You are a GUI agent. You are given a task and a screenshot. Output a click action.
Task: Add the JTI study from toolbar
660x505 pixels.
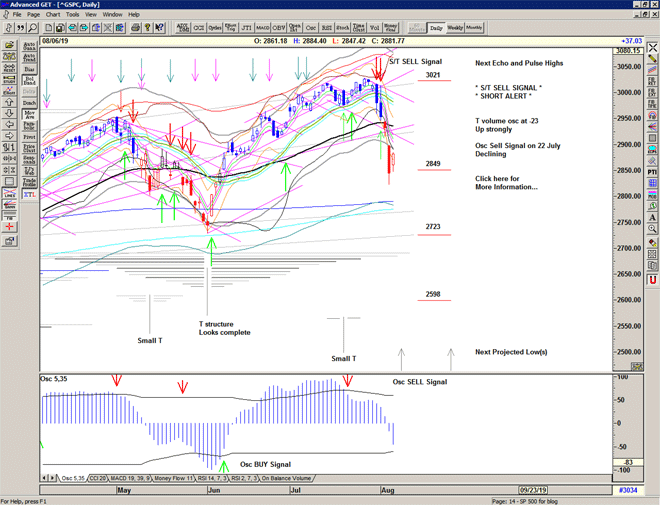pyautogui.click(x=247, y=28)
